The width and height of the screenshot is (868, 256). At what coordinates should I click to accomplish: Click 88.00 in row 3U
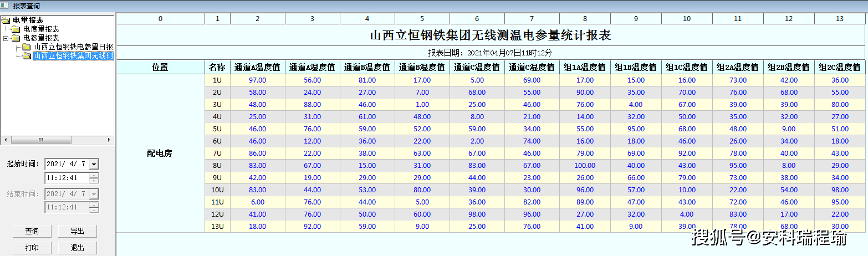coord(313,105)
